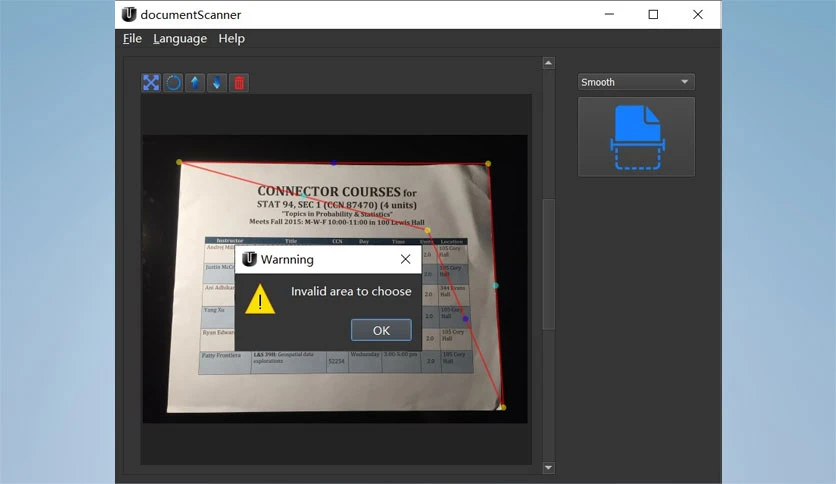Click the blue up arrow icon

pyautogui.click(x=195, y=83)
